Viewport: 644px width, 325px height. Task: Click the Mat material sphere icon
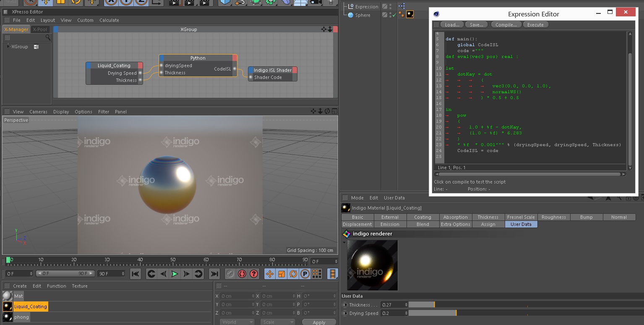point(7,296)
